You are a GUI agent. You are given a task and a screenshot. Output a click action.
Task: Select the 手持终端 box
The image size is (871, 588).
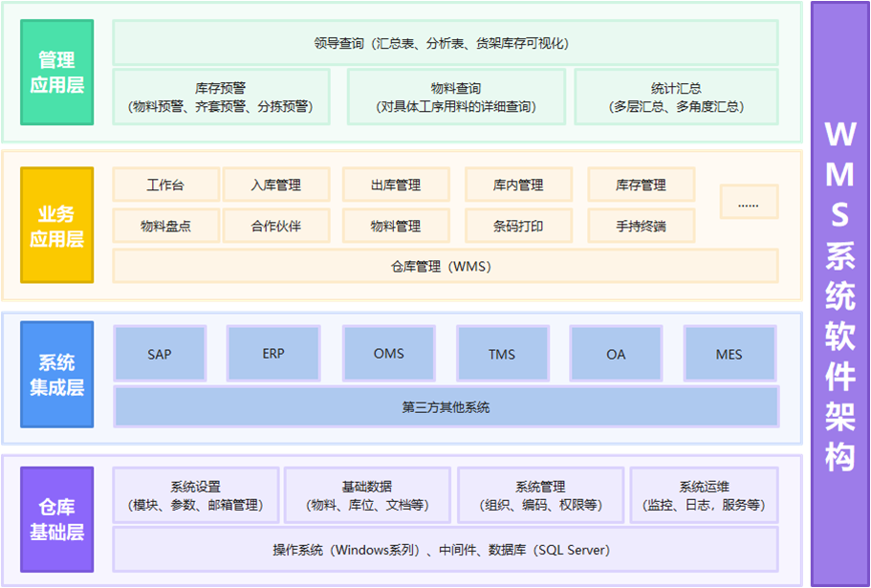641,226
